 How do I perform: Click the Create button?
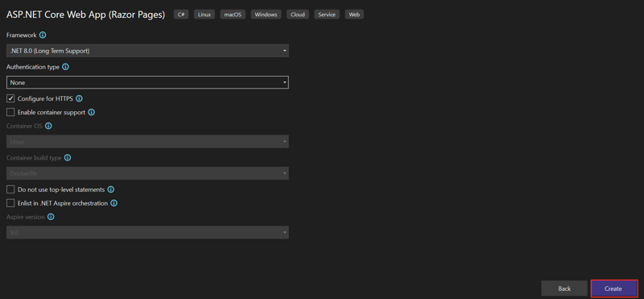tap(614, 289)
